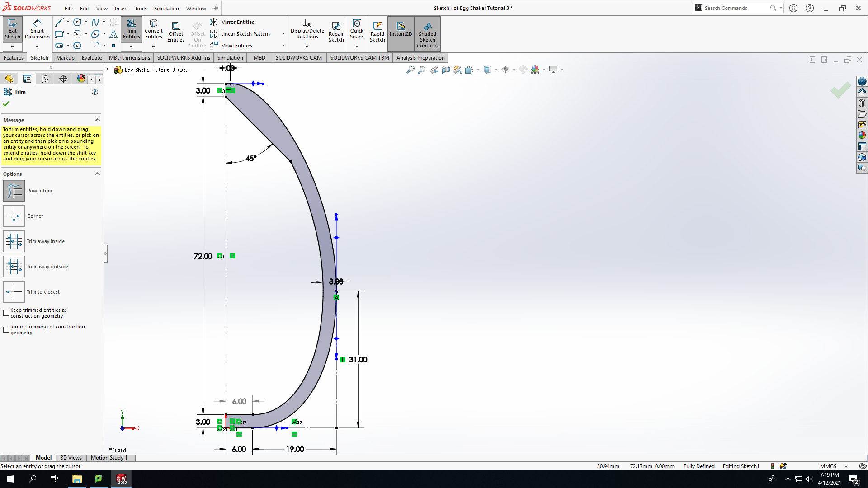868x488 pixels.
Task: Click the Rapid Sketch icon
Action: (x=377, y=32)
